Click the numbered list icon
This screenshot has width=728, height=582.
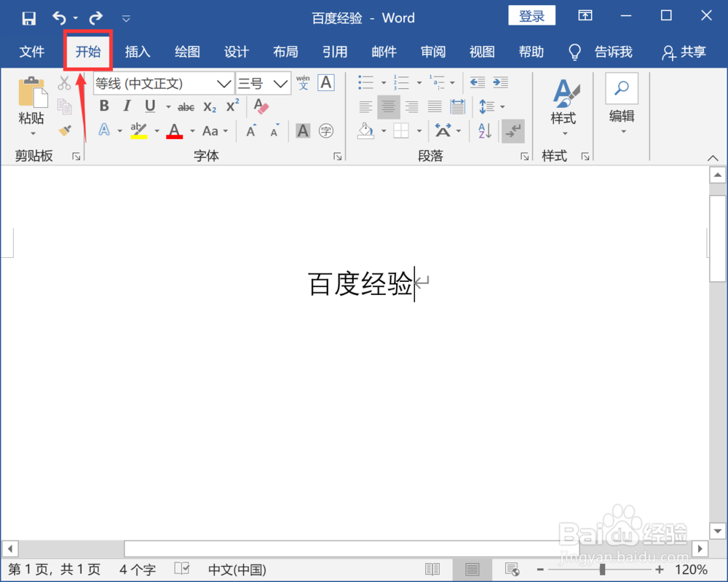click(x=401, y=83)
